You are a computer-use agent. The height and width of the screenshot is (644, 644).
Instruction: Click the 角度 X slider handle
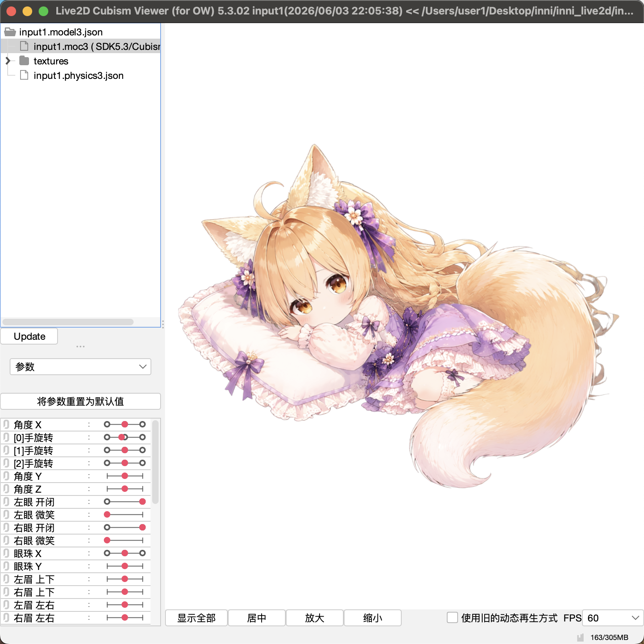click(x=125, y=424)
